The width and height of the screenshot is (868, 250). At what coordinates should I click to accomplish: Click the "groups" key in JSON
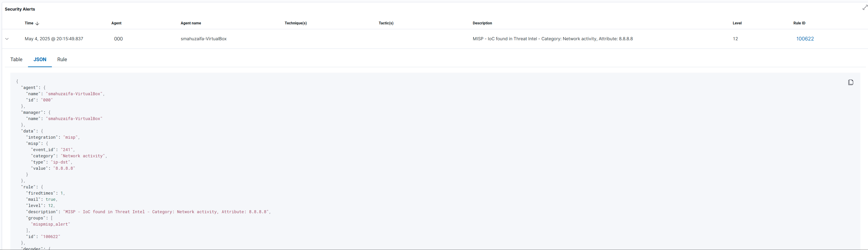click(x=36, y=218)
